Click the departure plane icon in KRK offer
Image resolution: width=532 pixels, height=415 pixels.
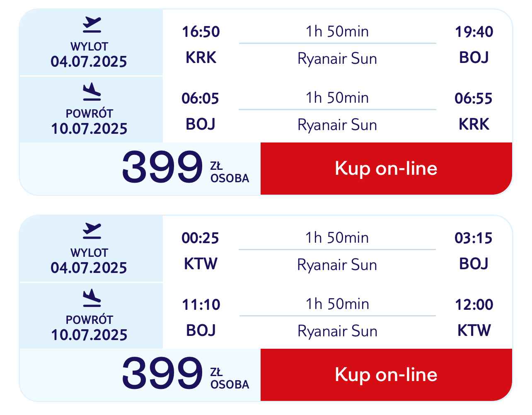(x=92, y=25)
